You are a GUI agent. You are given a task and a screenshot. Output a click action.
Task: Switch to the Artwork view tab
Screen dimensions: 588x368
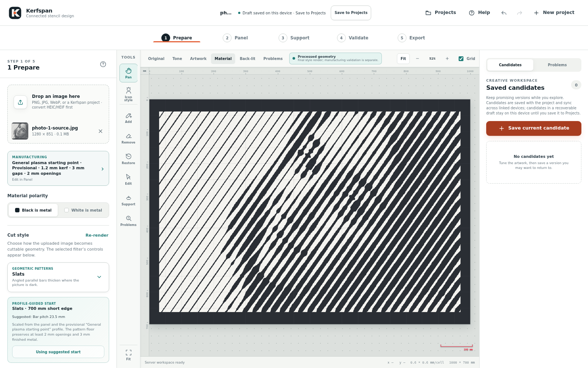click(x=198, y=59)
